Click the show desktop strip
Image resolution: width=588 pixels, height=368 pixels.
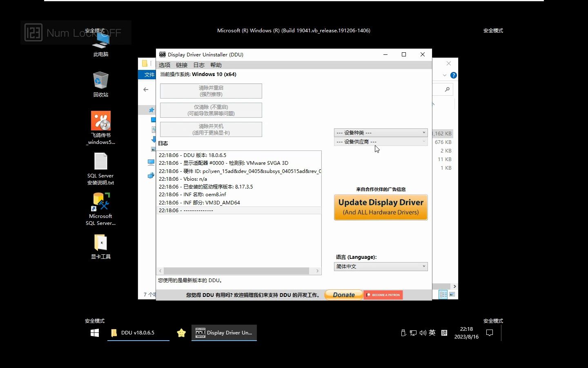501,333
